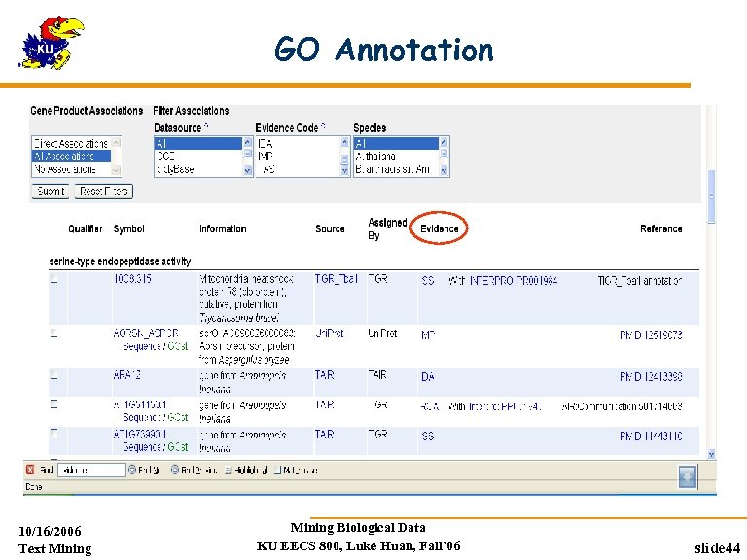This screenshot has height=560, width=747.
Task: Select All Associations option
Action: coord(71,157)
